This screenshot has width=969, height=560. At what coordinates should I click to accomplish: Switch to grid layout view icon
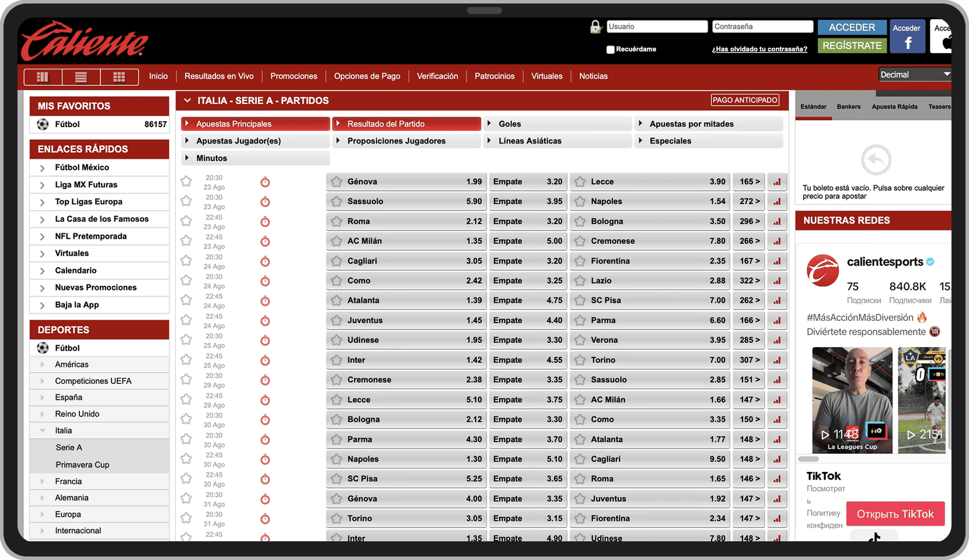pos(119,77)
